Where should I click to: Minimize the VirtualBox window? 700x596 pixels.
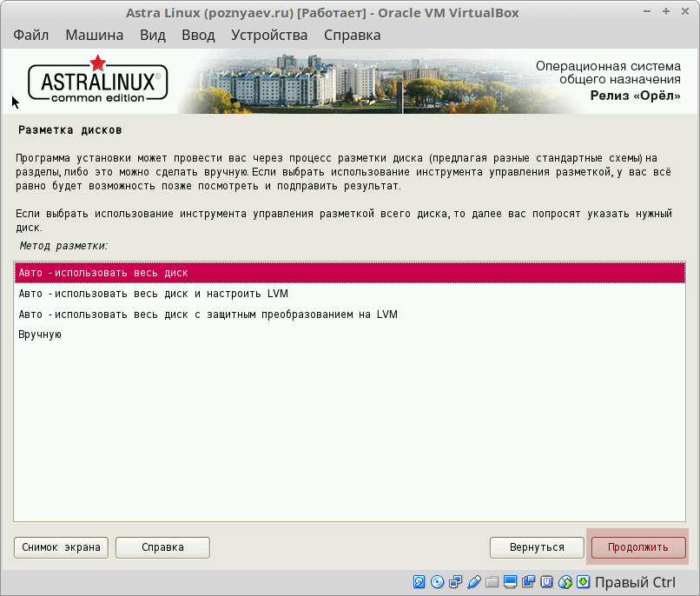[x=646, y=12]
